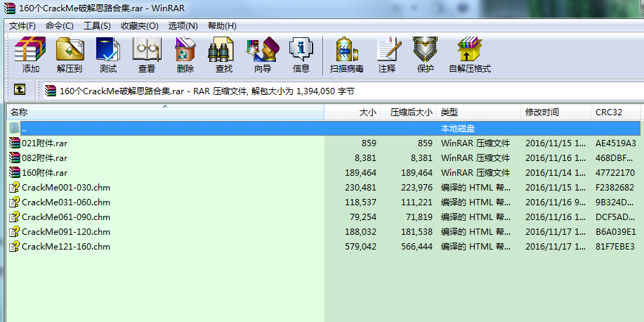Select the file name CrackMe031-060.chm
The image size is (644, 322).
tap(66, 202)
